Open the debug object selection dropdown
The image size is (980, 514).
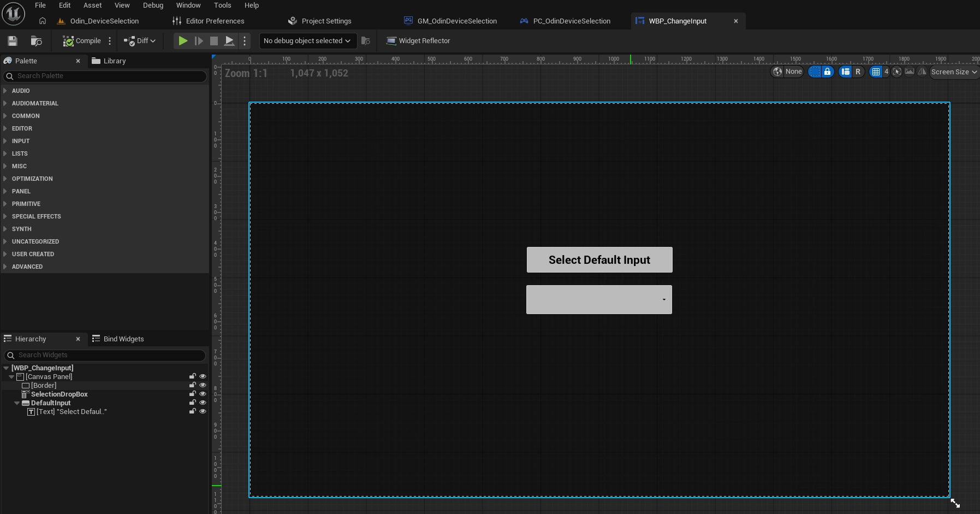307,41
